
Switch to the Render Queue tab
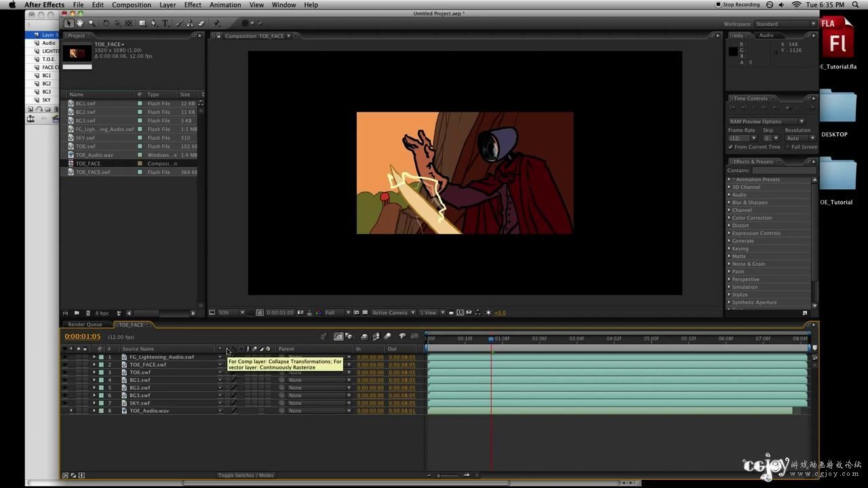(85, 325)
